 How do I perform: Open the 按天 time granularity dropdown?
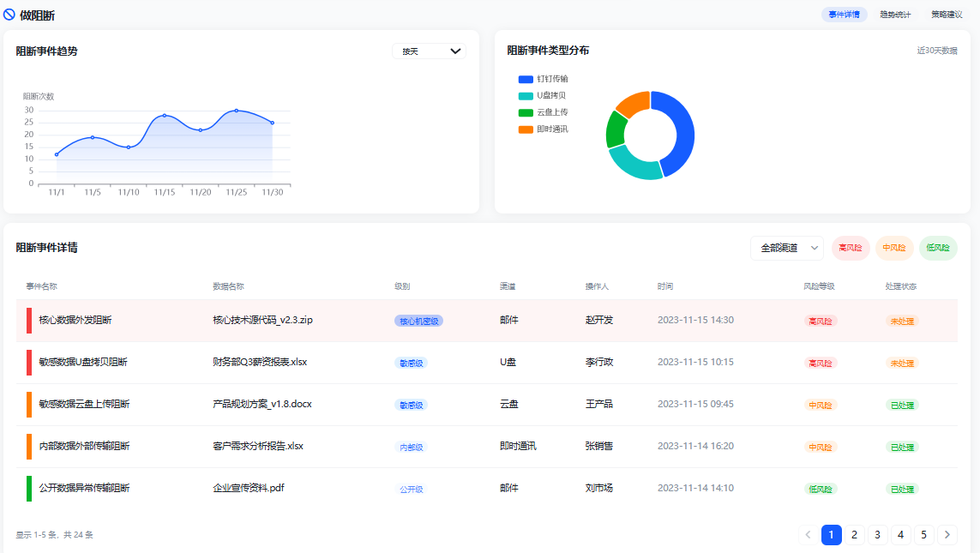click(x=429, y=51)
